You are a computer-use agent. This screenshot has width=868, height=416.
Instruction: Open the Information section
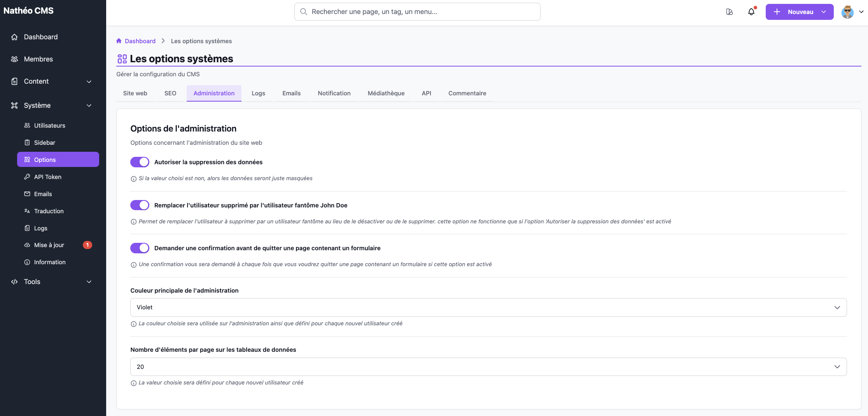click(x=49, y=262)
